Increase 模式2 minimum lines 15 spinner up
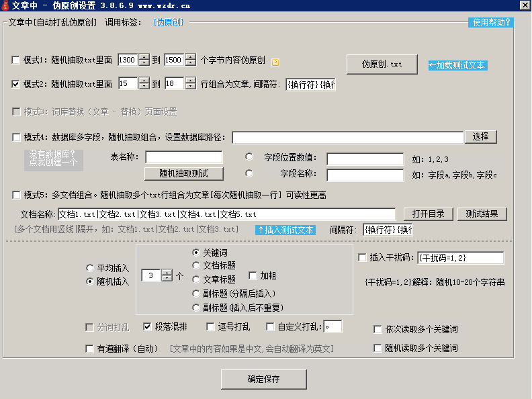This screenshot has height=399, width=532. coord(144,81)
